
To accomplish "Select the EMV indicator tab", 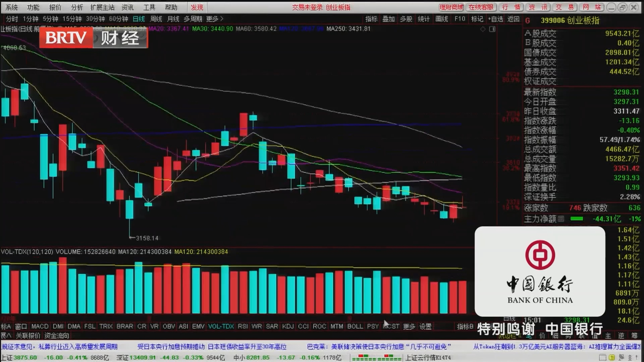I will tap(198, 326).
